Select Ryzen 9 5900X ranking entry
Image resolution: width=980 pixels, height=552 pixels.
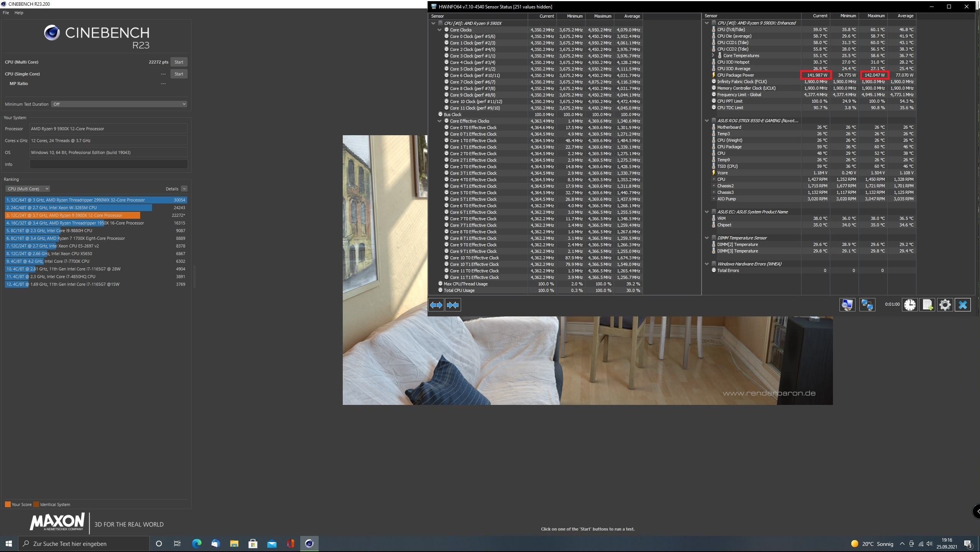[96, 215]
